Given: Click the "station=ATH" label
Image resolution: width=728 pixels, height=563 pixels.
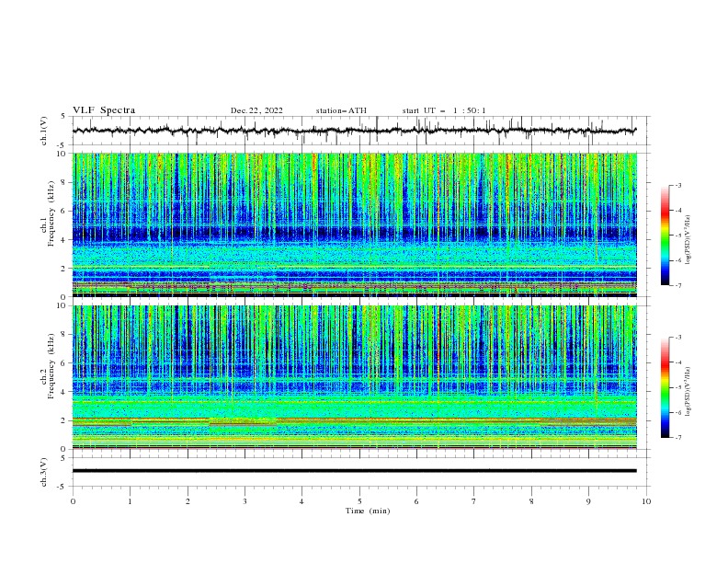Looking at the screenshot, I should 341,110.
